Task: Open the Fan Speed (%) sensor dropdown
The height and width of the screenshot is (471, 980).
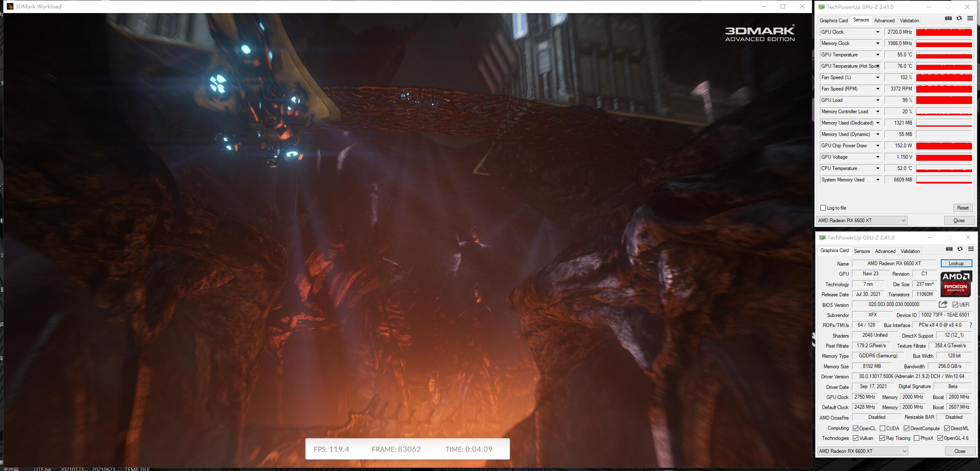Action: click(878, 77)
